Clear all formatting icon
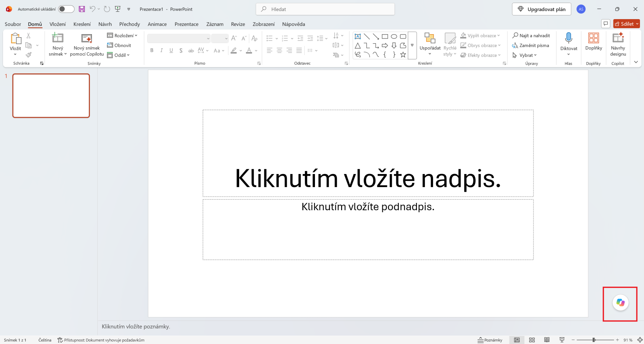The image size is (644, 344). pyautogui.click(x=255, y=38)
